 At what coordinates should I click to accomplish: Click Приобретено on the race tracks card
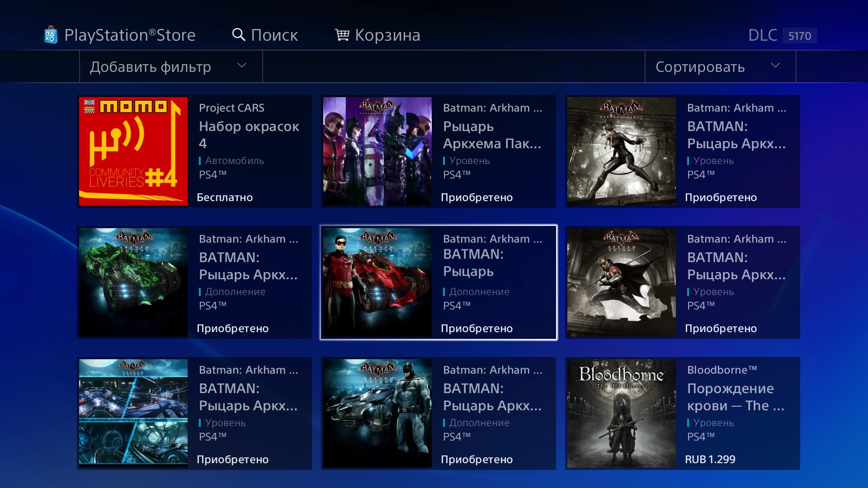point(232,460)
